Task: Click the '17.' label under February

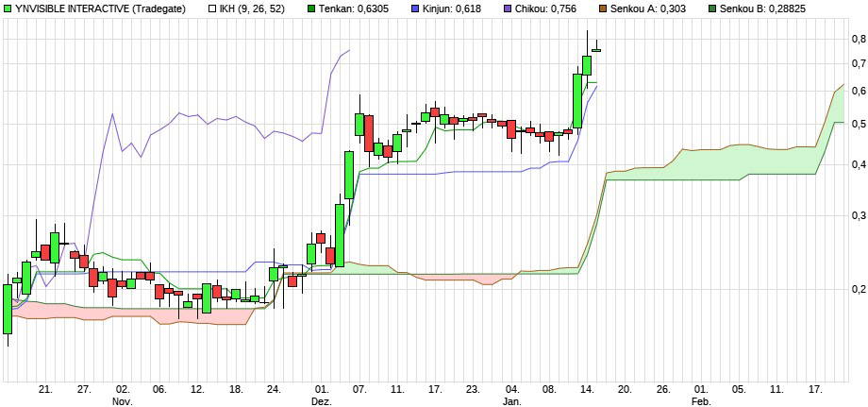Action: 815,390
